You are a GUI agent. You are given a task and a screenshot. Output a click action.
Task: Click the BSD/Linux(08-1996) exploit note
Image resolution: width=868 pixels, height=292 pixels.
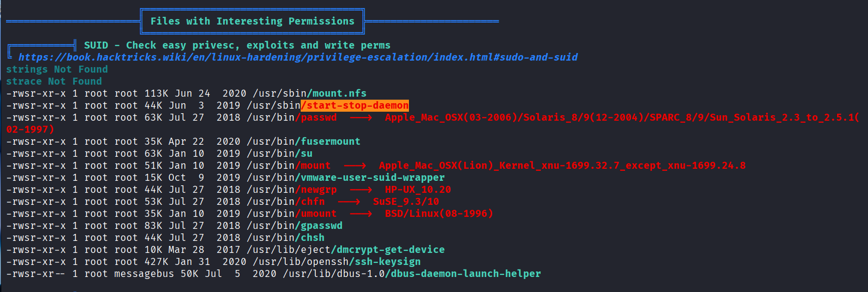pyautogui.click(x=439, y=214)
